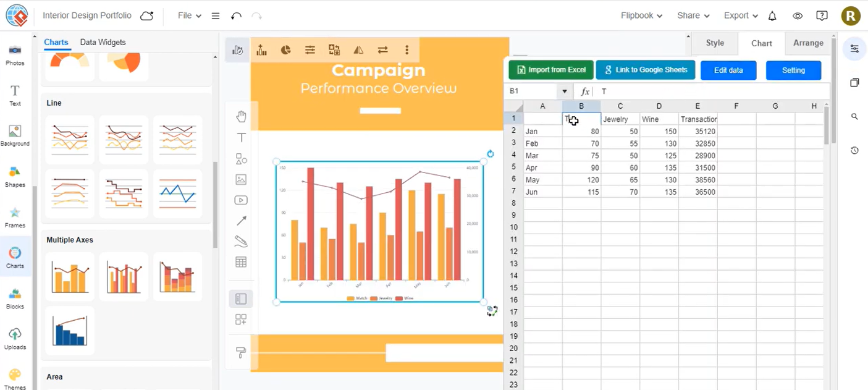This screenshot has width=868, height=390.
Task: Click the rotate handle on chart
Action: (491, 154)
